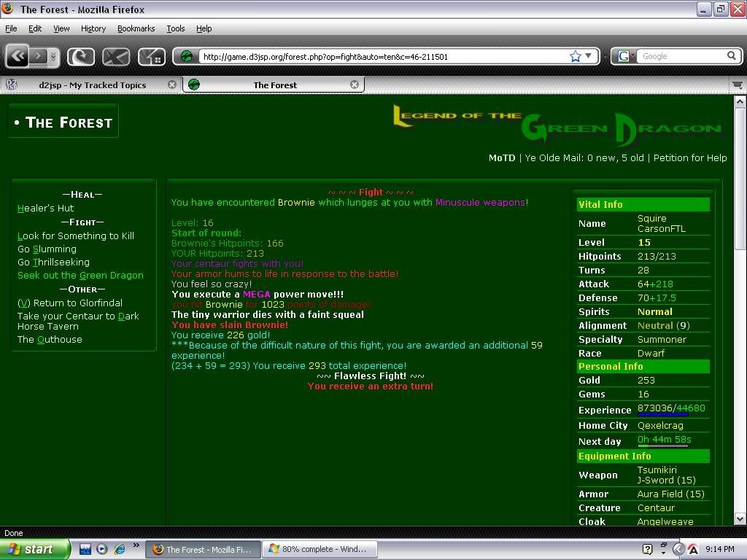Open the Google search engine dropdown
This screenshot has height=560, width=747.
pyautogui.click(x=626, y=56)
